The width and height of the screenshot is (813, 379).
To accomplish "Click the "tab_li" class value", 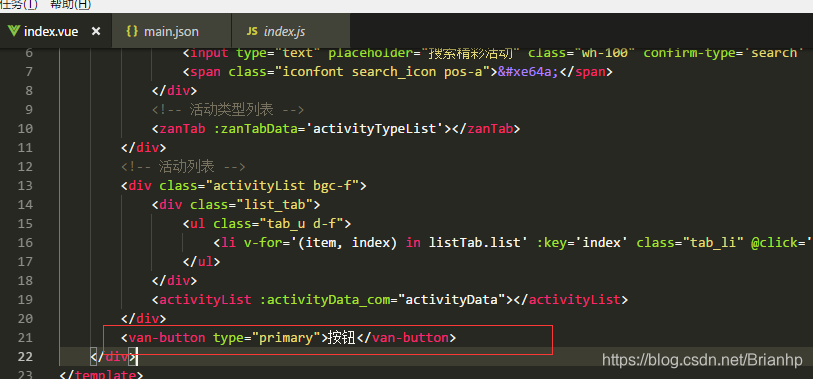I will click(x=713, y=243).
